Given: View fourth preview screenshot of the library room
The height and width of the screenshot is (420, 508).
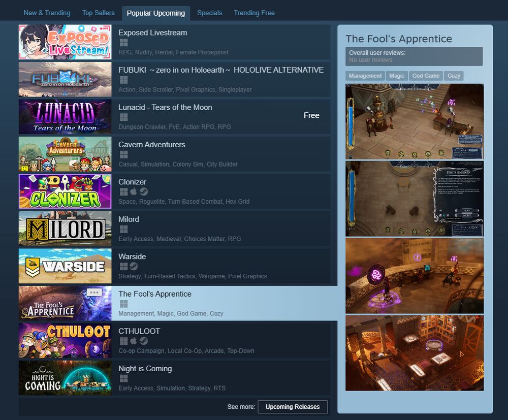Looking at the screenshot, I should click(415, 353).
